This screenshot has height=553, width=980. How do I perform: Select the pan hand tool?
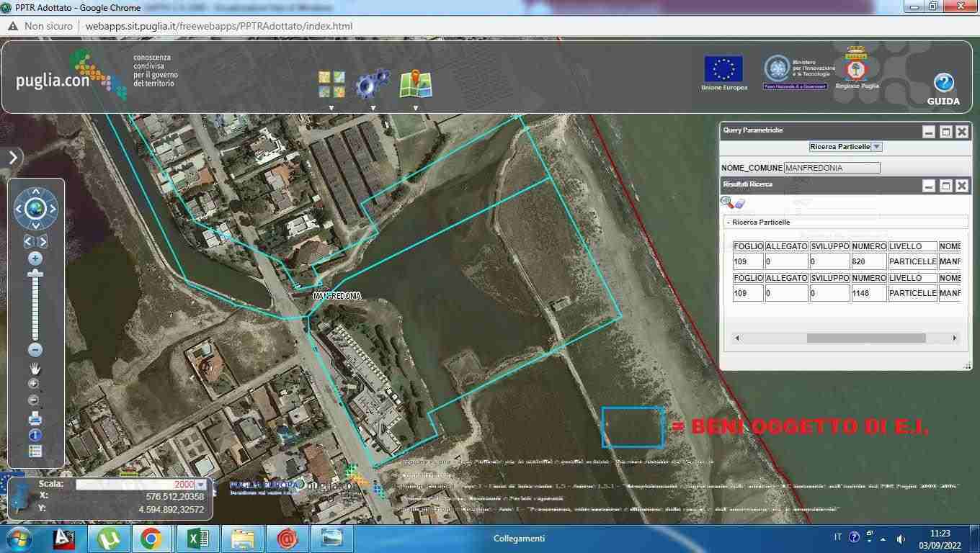pyautogui.click(x=35, y=369)
